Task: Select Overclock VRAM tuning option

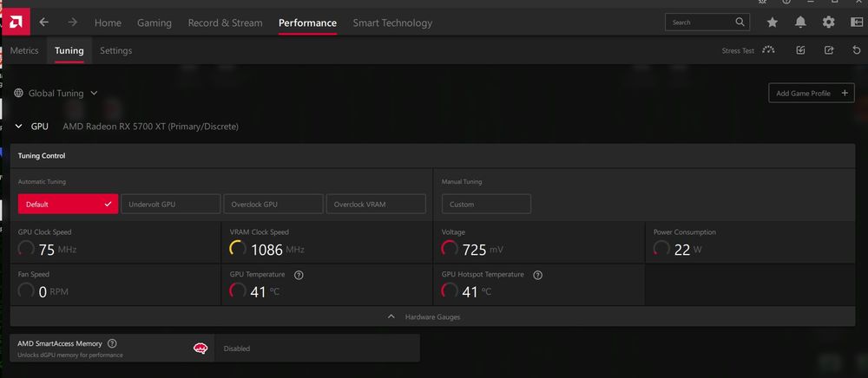Action: [x=376, y=204]
